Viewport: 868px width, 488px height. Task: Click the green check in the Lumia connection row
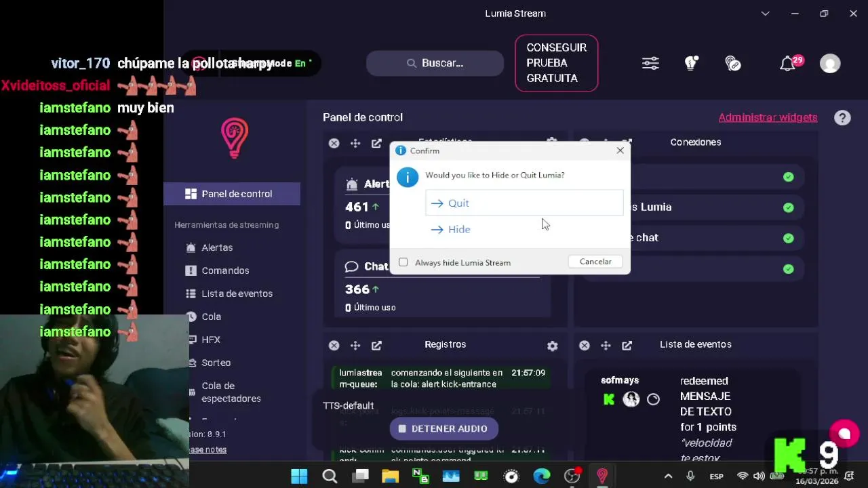click(788, 207)
